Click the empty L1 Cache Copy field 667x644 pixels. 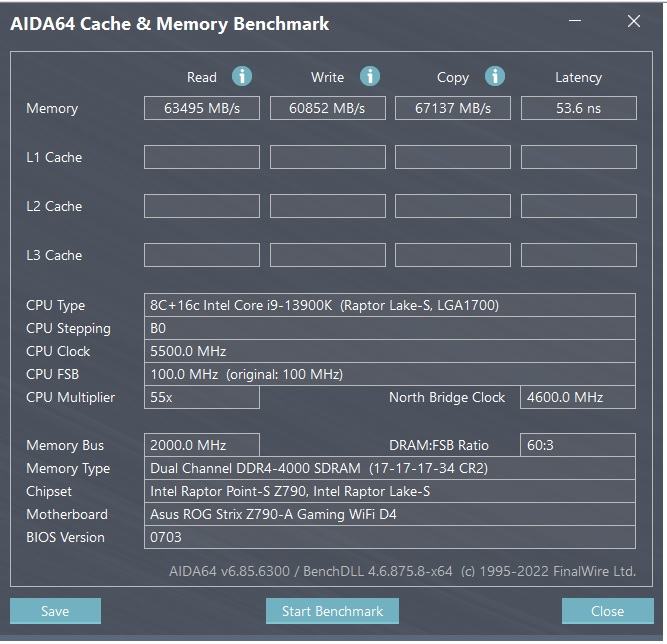(453, 157)
